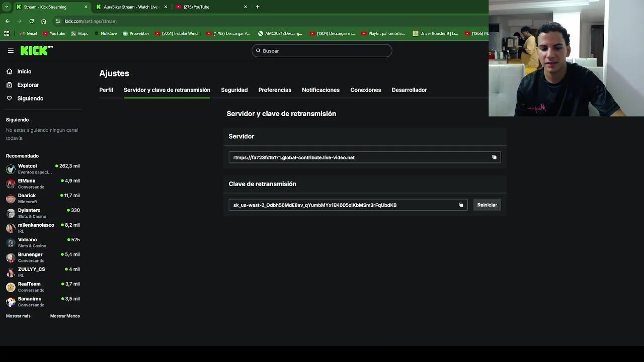Switch to Perfil tab
This screenshot has width=644, height=362.
coord(106,90)
